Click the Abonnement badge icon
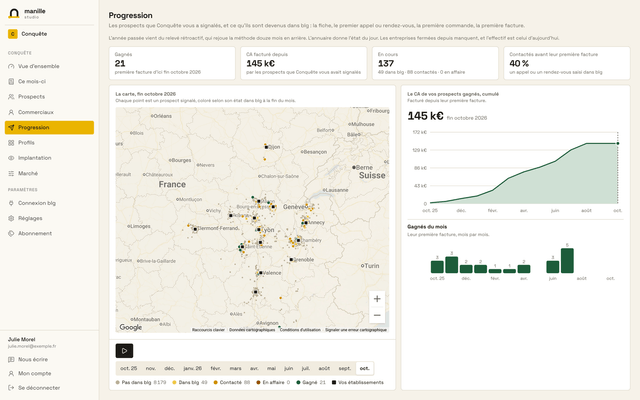This screenshot has width=640, height=400. pos(11,233)
